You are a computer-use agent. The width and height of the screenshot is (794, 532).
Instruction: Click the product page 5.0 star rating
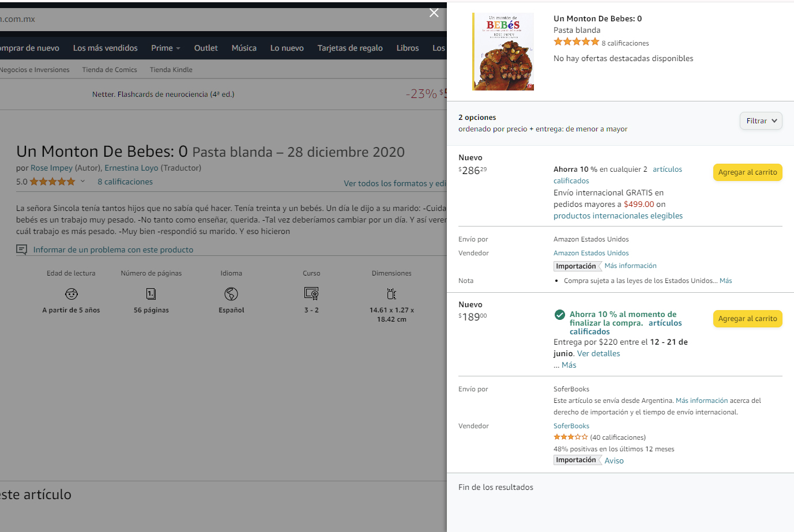[x=52, y=182]
